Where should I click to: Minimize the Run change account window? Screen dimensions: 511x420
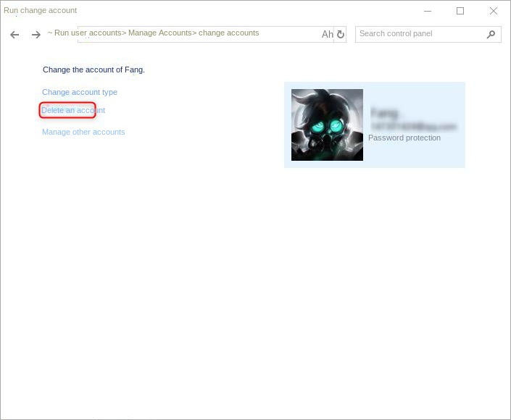(428, 11)
